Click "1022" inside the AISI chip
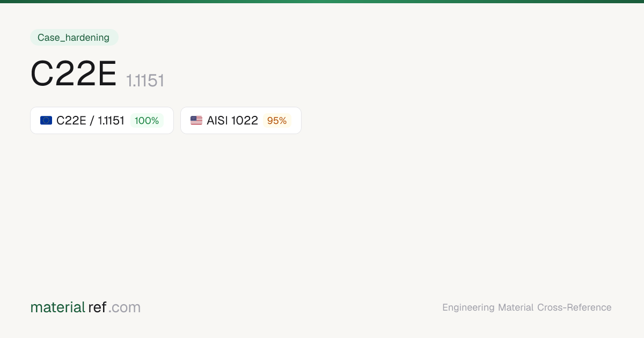 tap(245, 121)
